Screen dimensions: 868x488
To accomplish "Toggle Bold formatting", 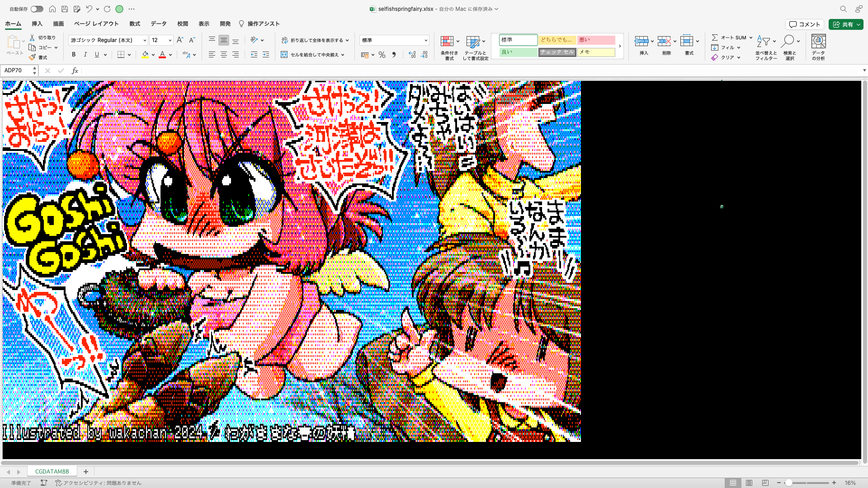I will click(74, 55).
